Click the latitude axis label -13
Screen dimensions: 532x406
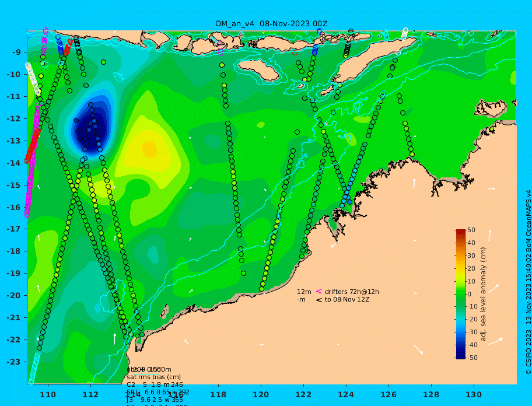[x=13, y=141]
